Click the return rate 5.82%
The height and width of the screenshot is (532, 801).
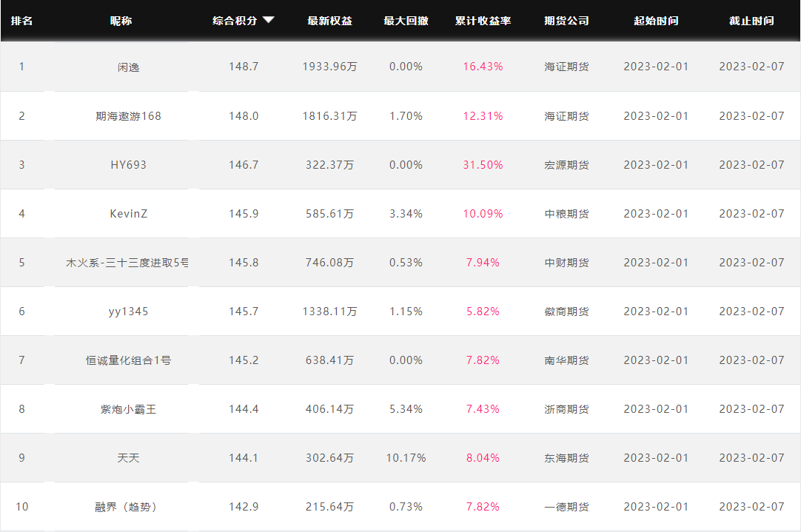pyautogui.click(x=483, y=312)
